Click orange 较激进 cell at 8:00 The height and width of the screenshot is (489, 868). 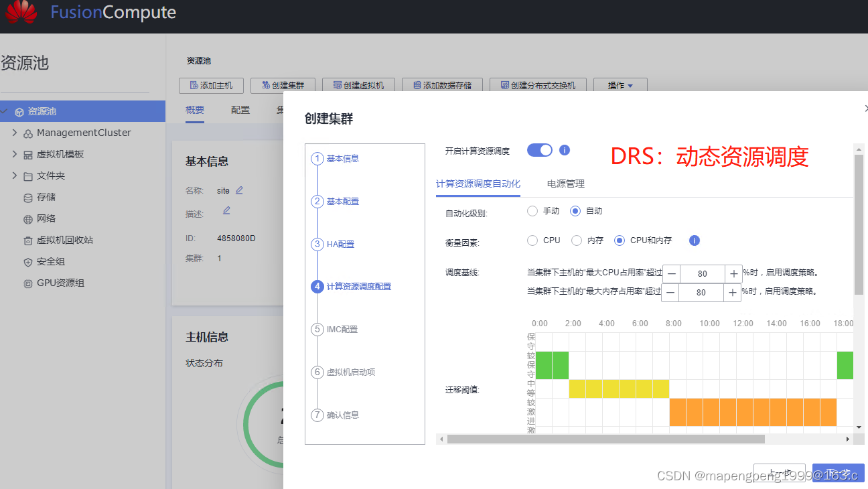(678, 412)
